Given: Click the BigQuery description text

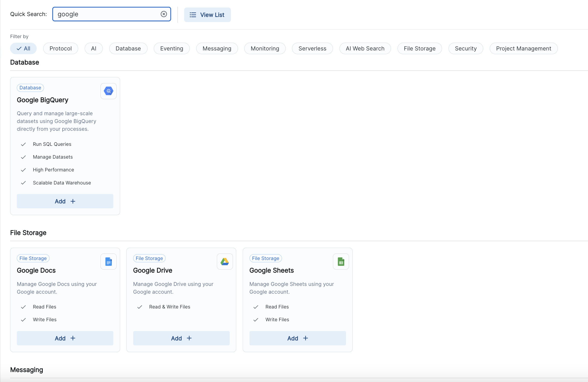Looking at the screenshot, I should [57, 121].
